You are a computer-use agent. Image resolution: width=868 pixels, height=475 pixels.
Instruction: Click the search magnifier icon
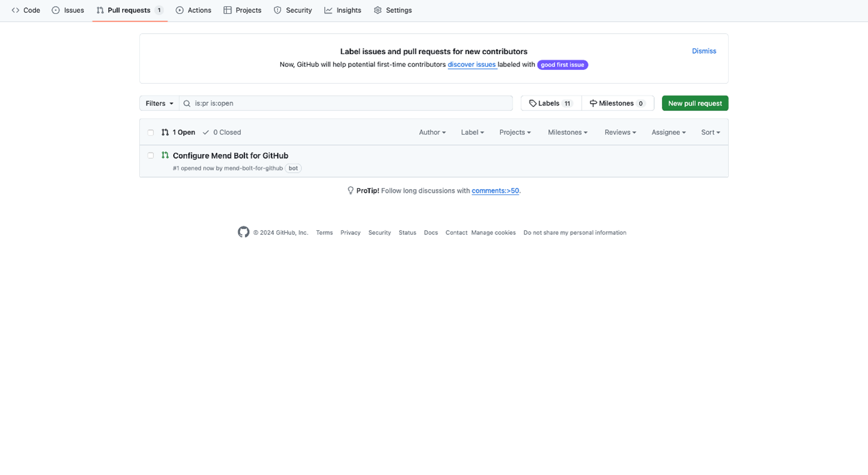click(187, 104)
